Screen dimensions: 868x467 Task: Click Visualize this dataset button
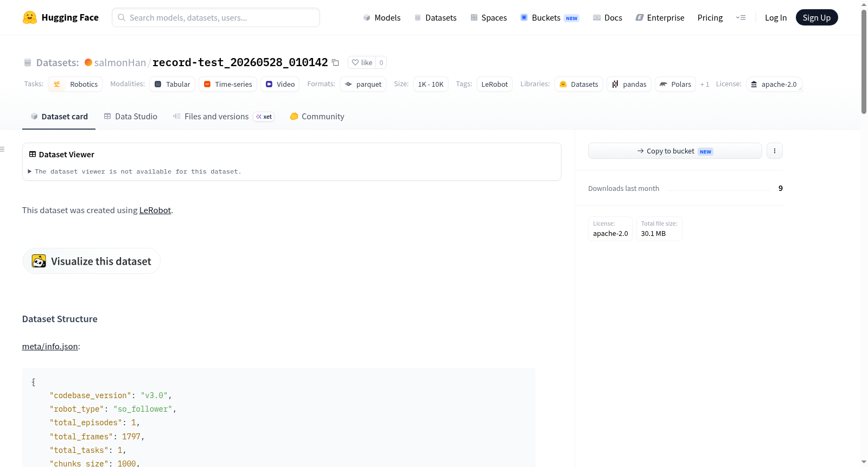coord(91,261)
